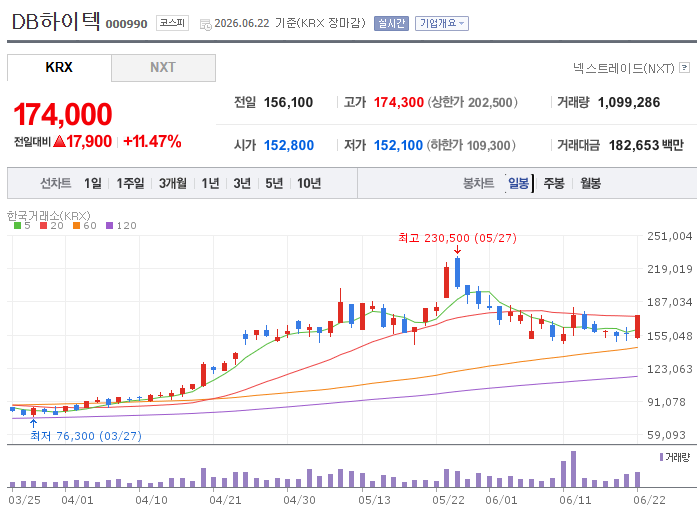
Task: Click the tall blue candle under 최고 230,500
Action: pyautogui.click(x=457, y=272)
